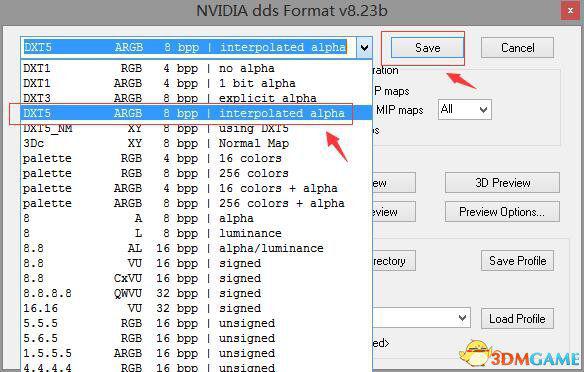Click the Save button
Screen dimensions: 584x372
(427, 48)
